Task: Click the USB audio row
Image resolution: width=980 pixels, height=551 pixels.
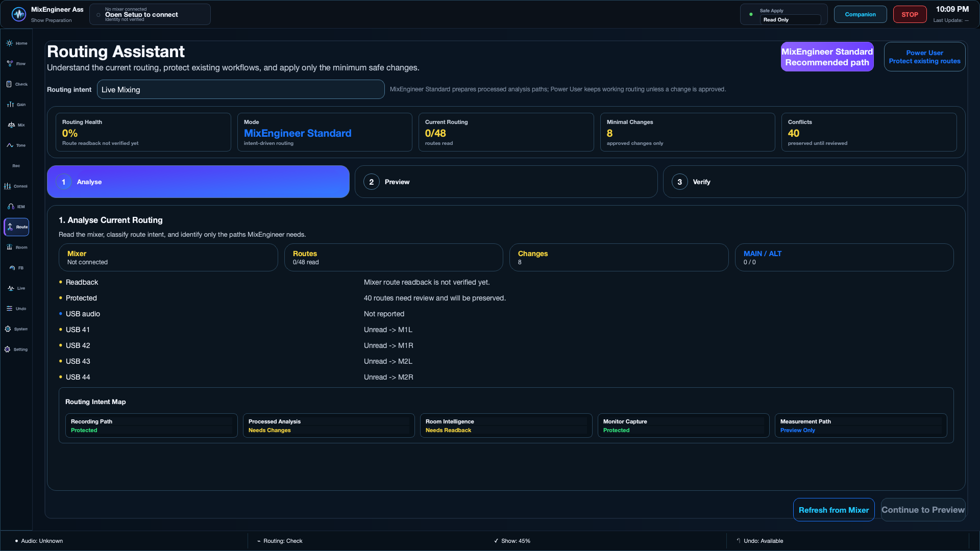Action: 506,314
